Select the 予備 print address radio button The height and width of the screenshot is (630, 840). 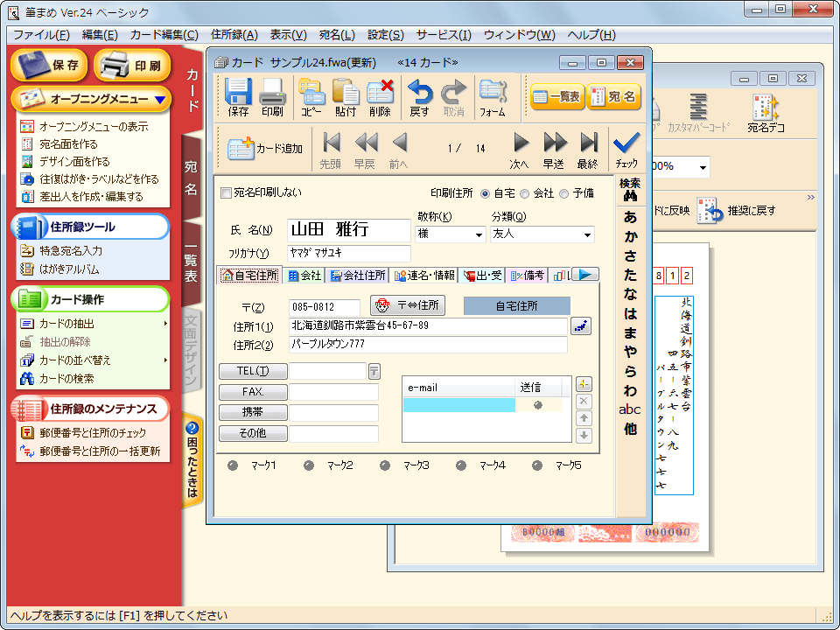[x=563, y=194]
